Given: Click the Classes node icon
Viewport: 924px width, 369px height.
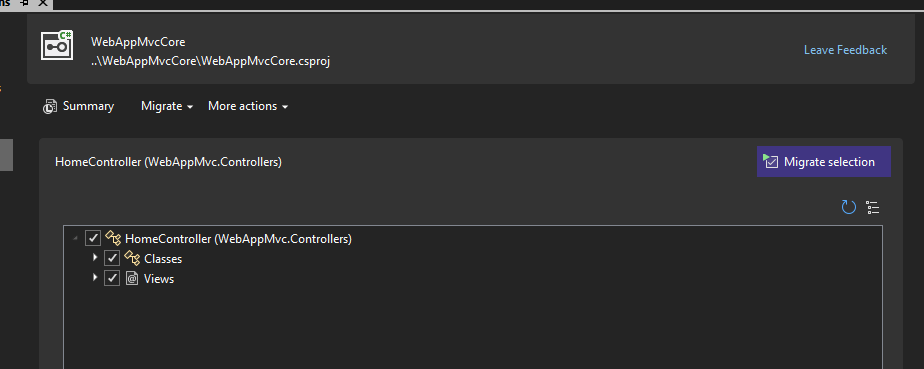Looking at the screenshot, I should pos(133,258).
